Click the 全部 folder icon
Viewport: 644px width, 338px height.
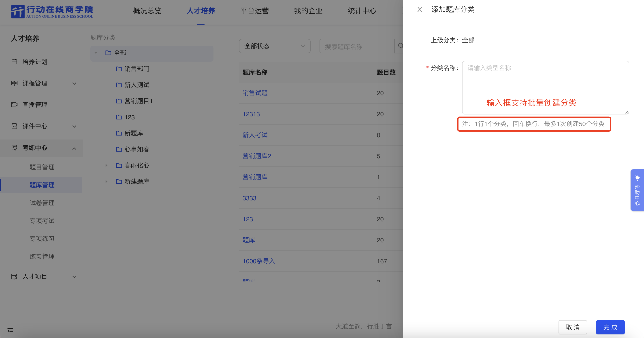pos(108,53)
